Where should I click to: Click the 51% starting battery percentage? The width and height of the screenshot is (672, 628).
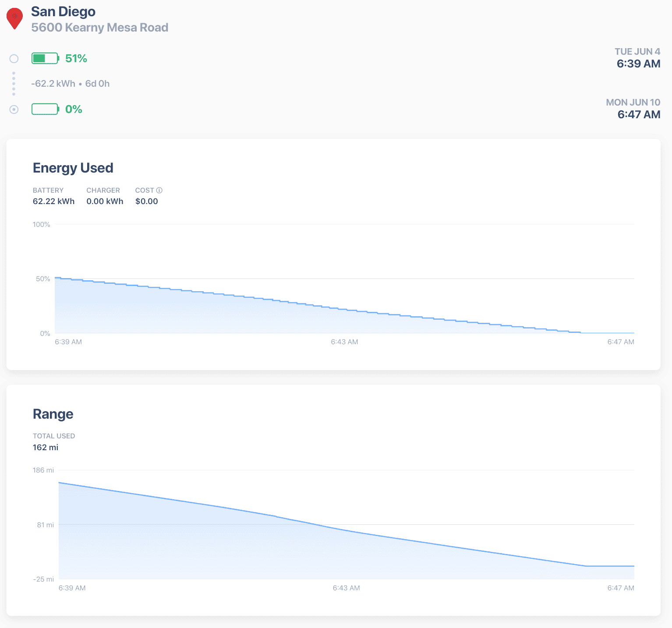pos(76,58)
